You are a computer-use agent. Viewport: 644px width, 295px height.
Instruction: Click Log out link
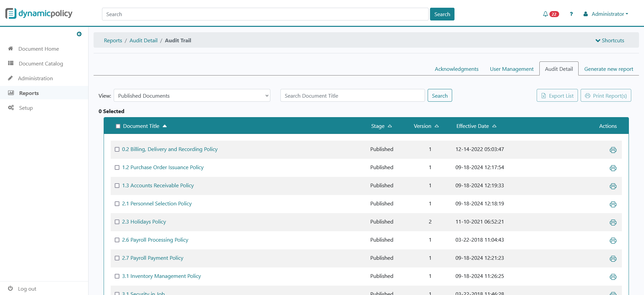pyautogui.click(x=27, y=289)
